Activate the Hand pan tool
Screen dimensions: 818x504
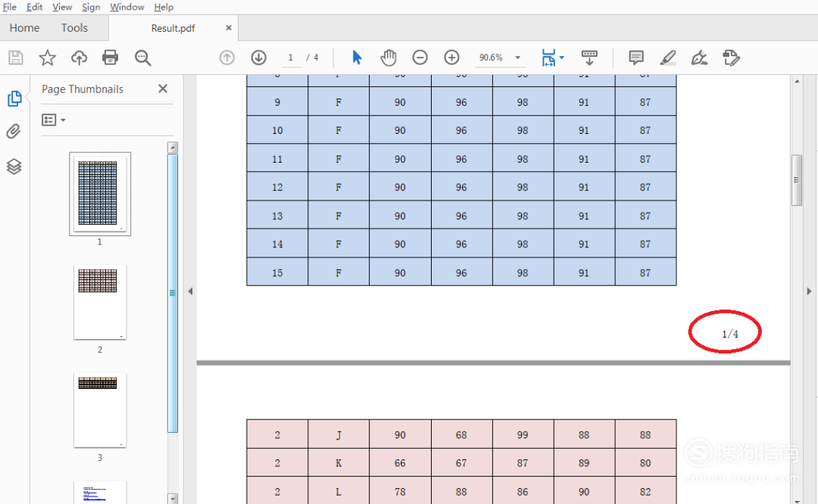388,58
